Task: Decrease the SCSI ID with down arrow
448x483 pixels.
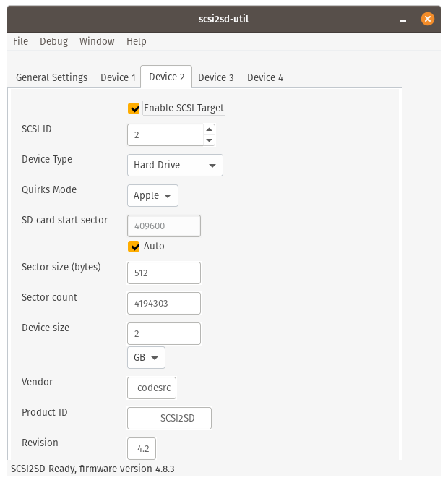Action: coord(209,140)
